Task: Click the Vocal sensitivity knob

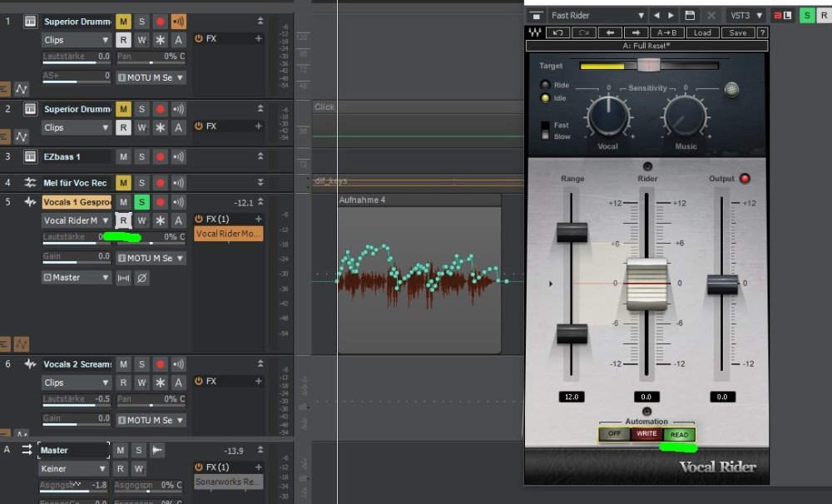Action: (x=608, y=116)
